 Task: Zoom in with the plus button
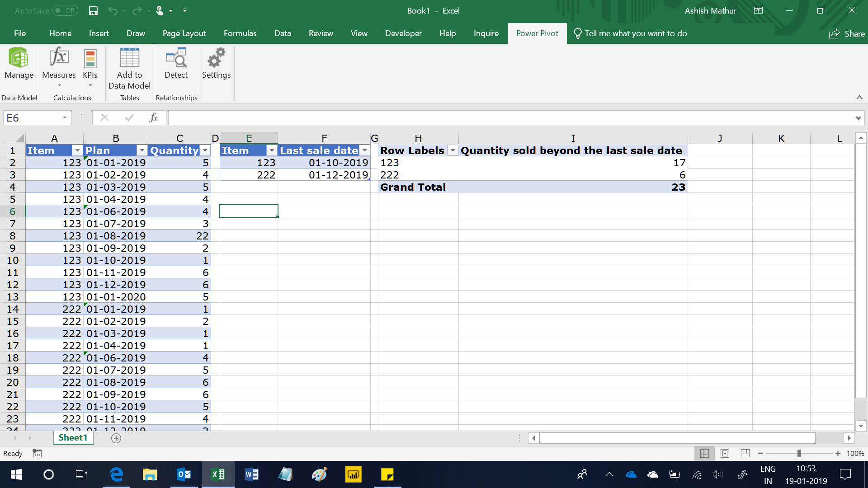click(x=838, y=453)
